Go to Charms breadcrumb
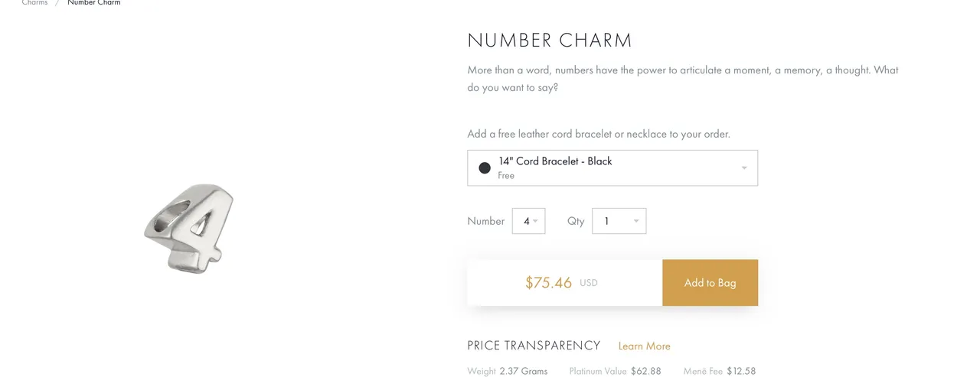 pyautogui.click(x=34, y=3)
